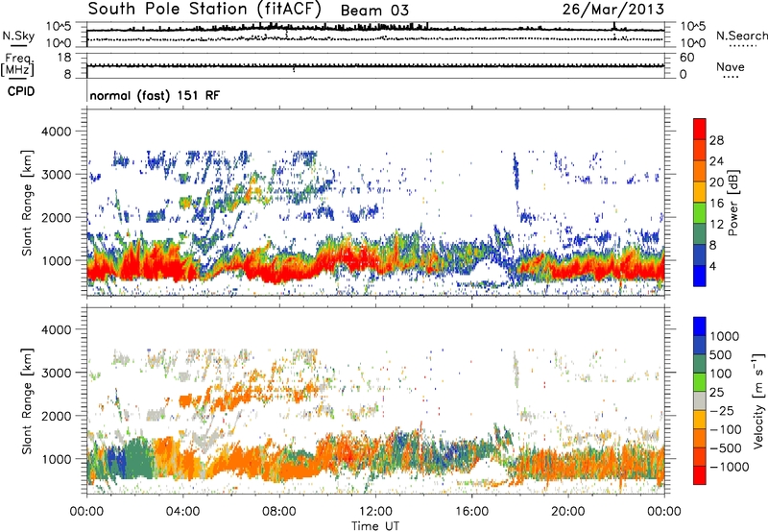Select the "Freq. [MHz]" label
The image size is (768, 532).
point(17,64)
